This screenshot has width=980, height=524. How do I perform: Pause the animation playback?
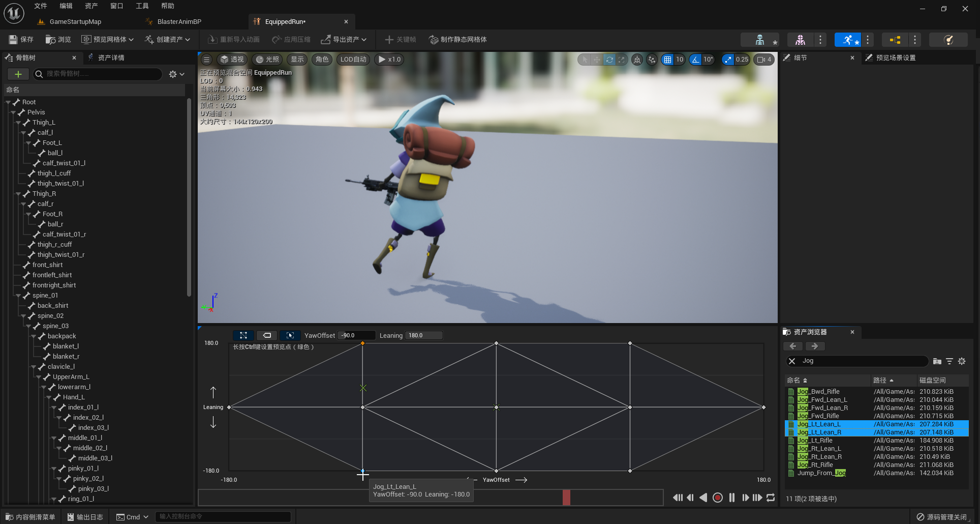pos(732,498)
